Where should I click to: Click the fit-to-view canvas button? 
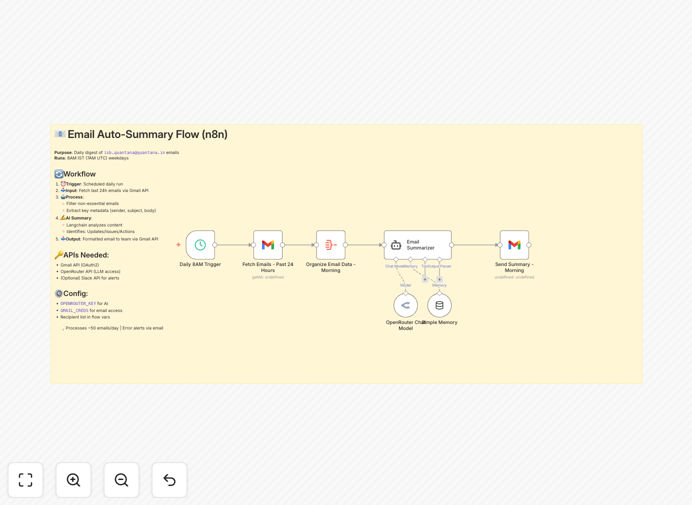[26, 480]
